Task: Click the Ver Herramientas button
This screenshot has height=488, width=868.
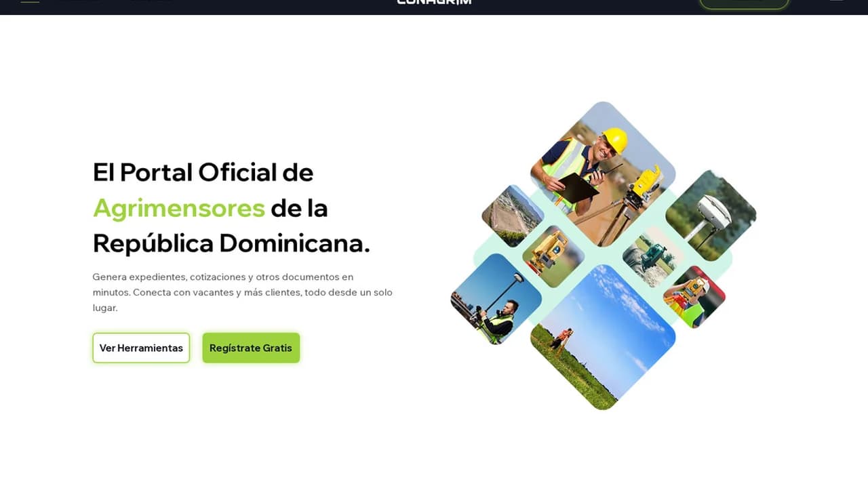Action: [x=141, y=348]
